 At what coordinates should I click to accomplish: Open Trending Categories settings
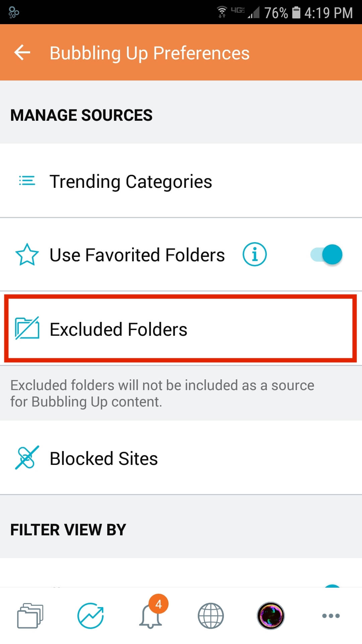point(181,181)
